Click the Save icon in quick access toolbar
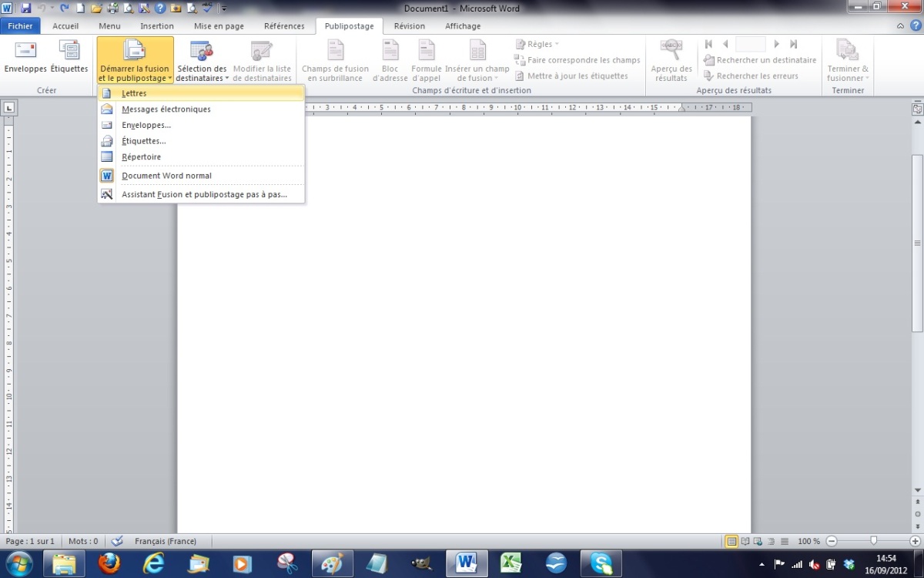Image resolution: width=924 pixels, height=578 pixels. [x=25, y=8]
